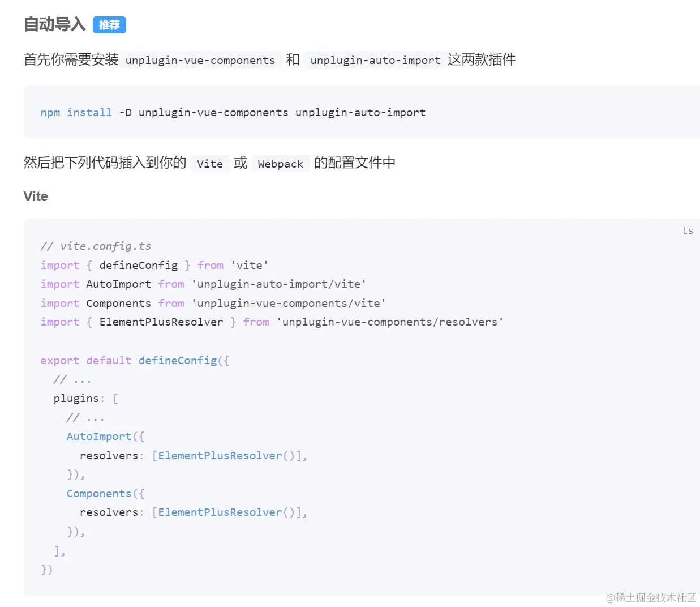Click the resolvers line under Components
700x607 pixels.
[194, 512]
